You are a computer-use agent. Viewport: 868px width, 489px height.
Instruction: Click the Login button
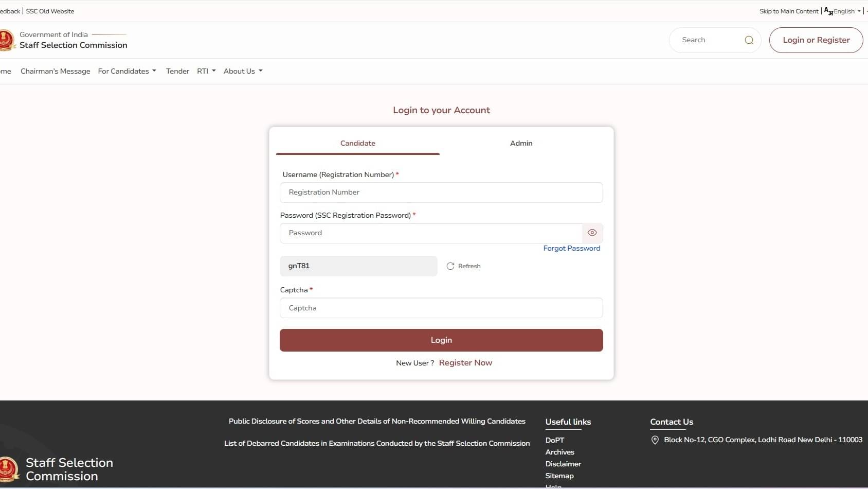tap(441, 340)
